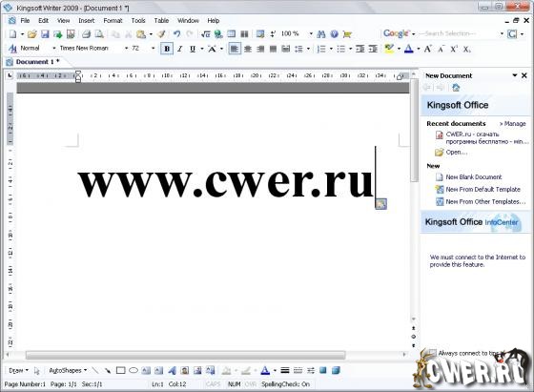534x392 pixels.
Task: Toggle Bold formatting button
Action: tap(167, 49)
